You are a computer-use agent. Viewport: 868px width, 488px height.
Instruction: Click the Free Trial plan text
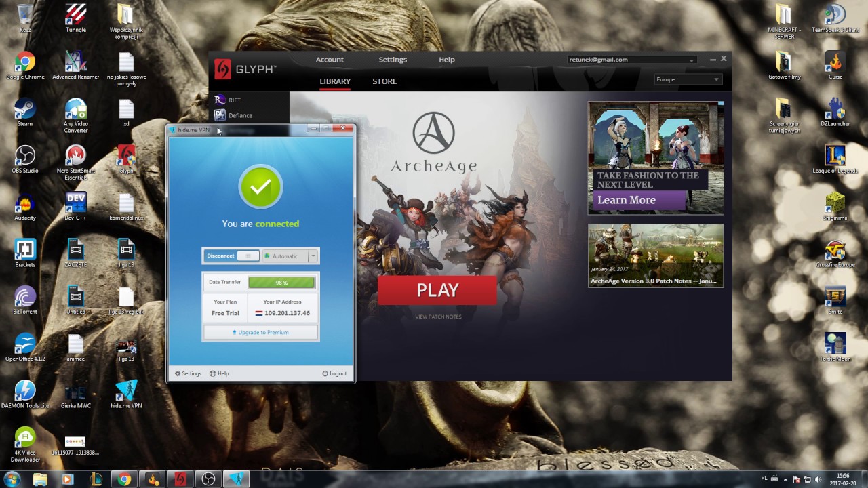click(x=225, y=313)
